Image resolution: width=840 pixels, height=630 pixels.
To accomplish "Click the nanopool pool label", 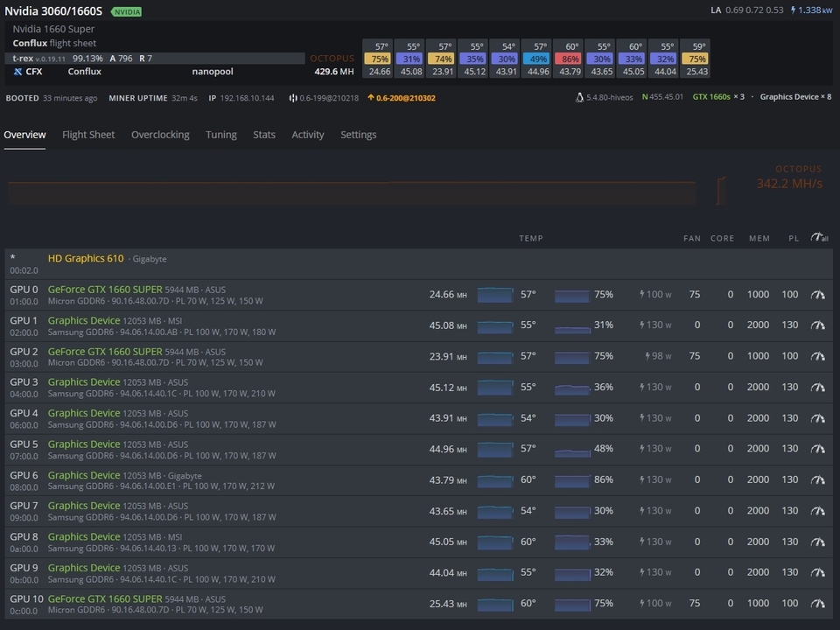I will (x=213, y=72).
